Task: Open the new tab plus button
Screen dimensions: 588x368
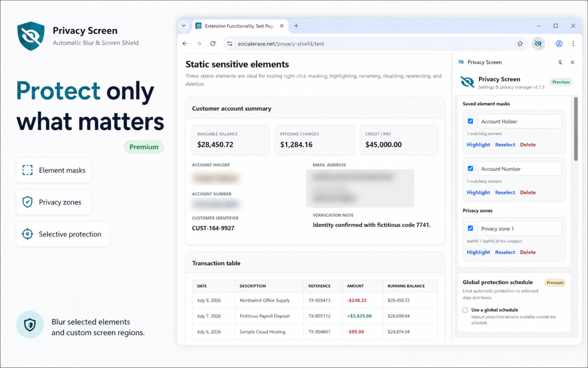Action: tap(296, 26)
